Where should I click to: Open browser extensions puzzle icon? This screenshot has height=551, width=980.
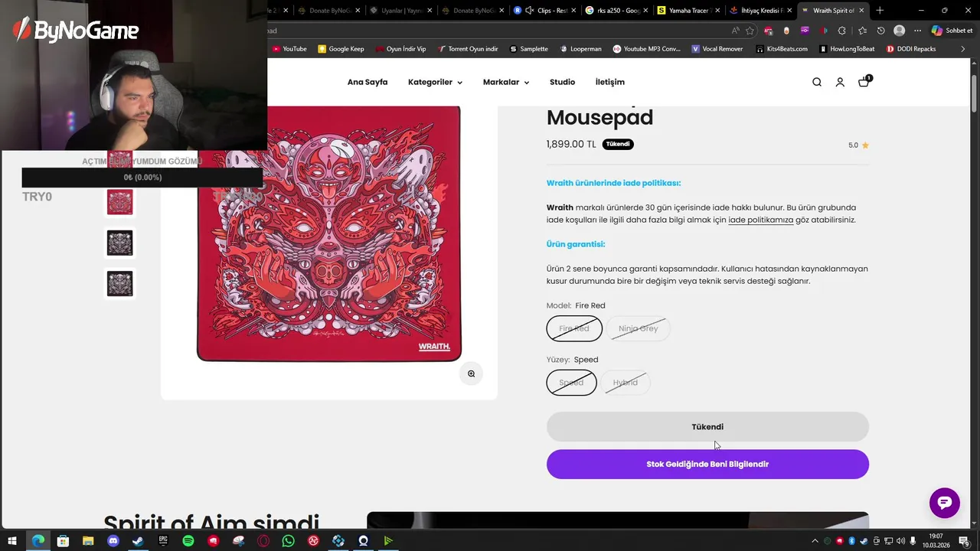[x=841, y=31]
